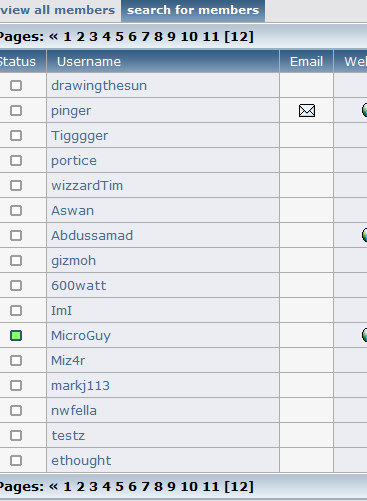Open MicroGuy's website globe icon

pos(364,335)
